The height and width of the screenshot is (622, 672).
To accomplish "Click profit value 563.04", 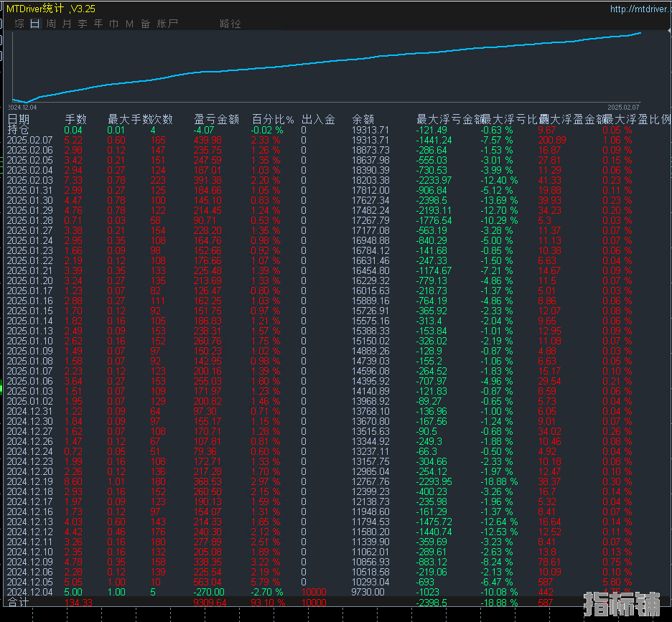I will click(x=208, y=582).
